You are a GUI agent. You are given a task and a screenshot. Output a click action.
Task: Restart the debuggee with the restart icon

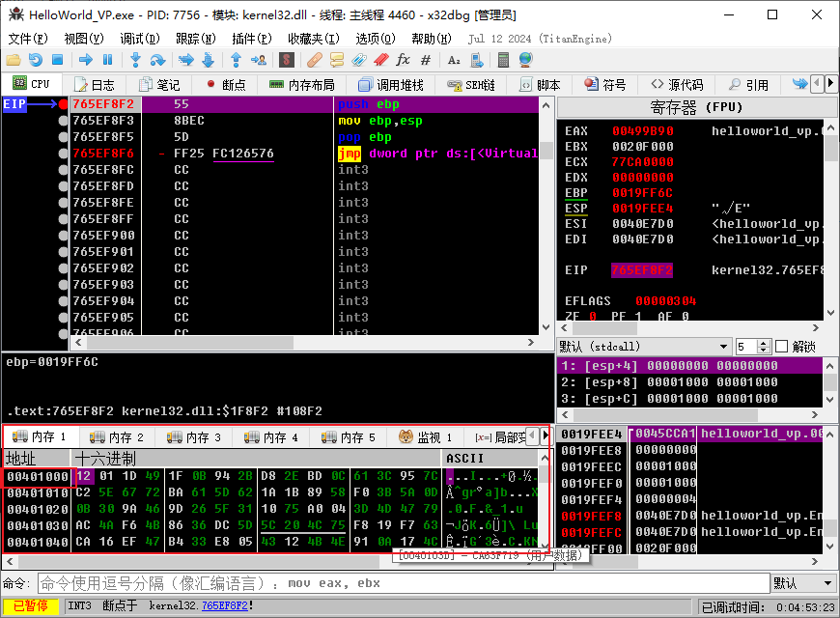point(35,60)
